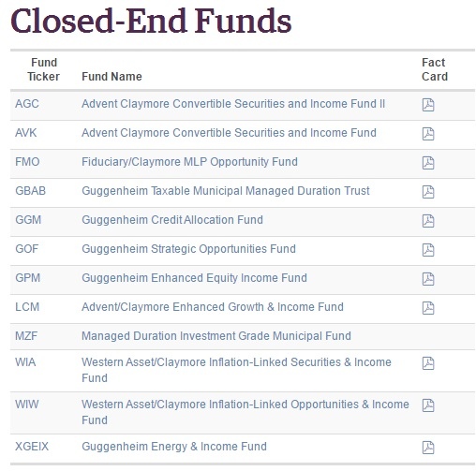Viewport: 476px width, 471px height.
Task: Open the WIA fact card PDF icon
Action: pos(428,363)
